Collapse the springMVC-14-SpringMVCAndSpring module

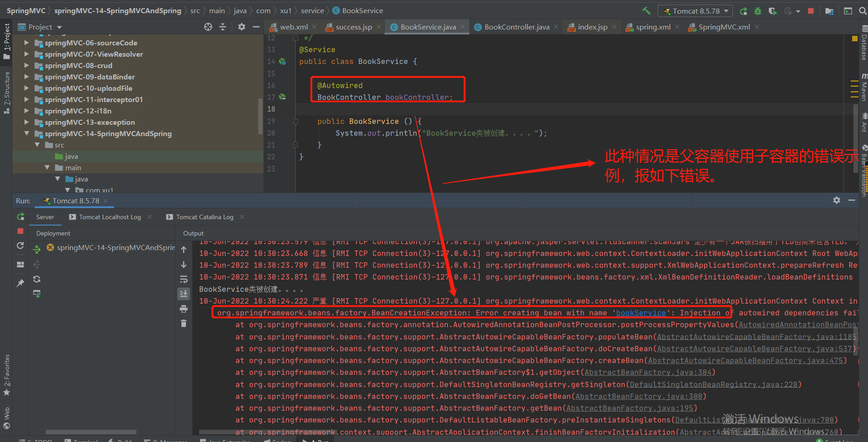(26, 133)
